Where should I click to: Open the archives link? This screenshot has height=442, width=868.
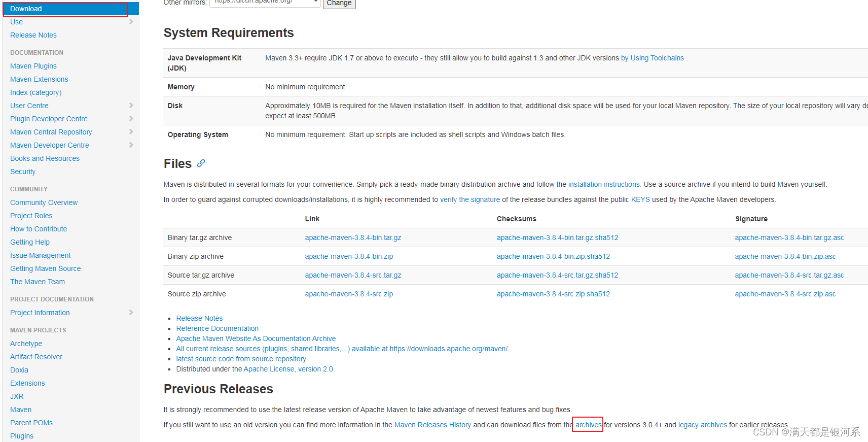(x=588, y=425)
